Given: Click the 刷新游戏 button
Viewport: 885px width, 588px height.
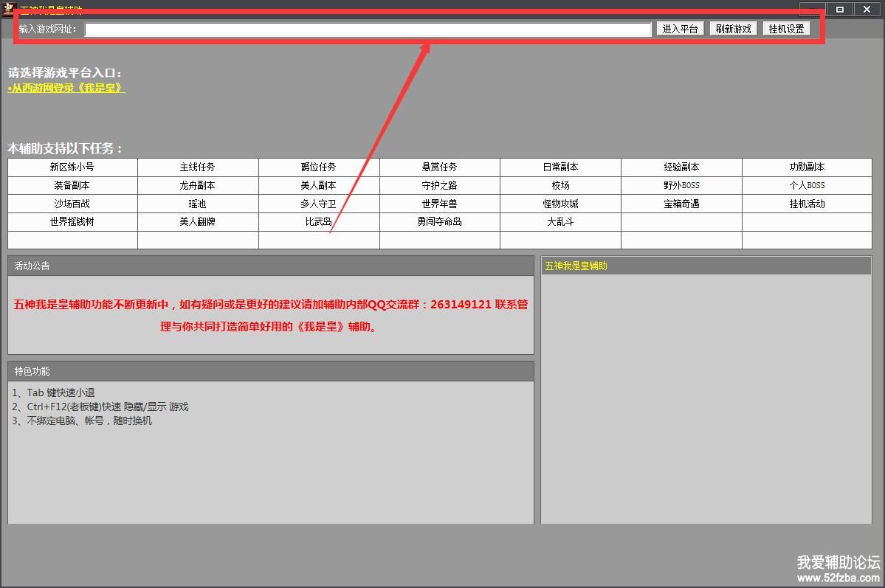Looking at the screenshot, I should pos(733,29).
